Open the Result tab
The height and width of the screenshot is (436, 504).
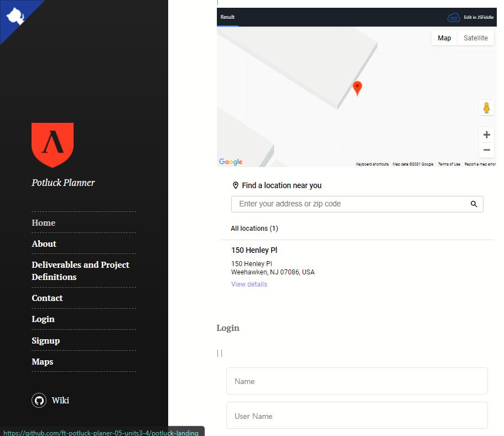coord(227,17)
